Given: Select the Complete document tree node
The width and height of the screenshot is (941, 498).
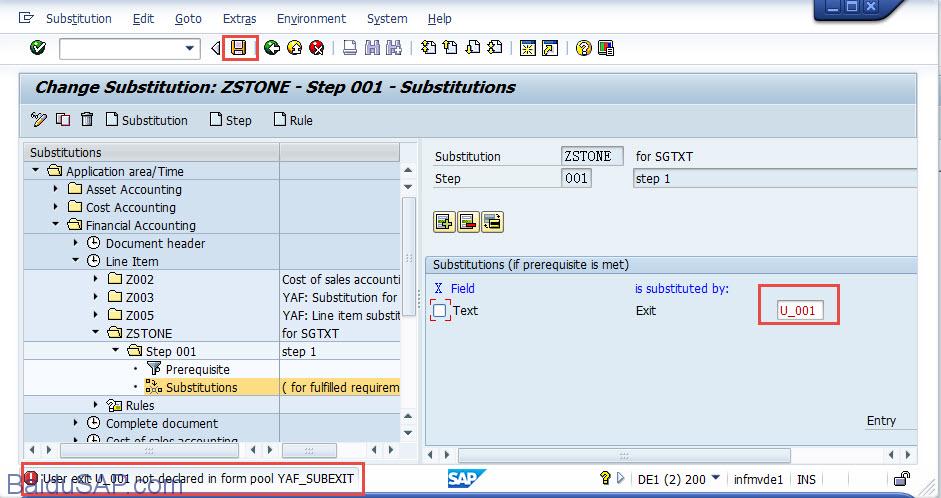Looking at the screenshot, I should pyautogui.click(x=161, y=423).
